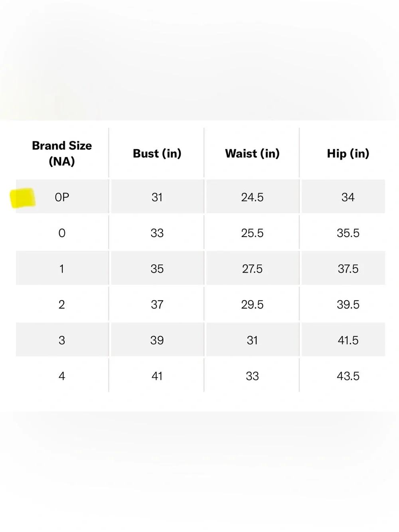Click the bust value 31 cell
This screenshot has width=399, height=532.
[x=157, y=197]
